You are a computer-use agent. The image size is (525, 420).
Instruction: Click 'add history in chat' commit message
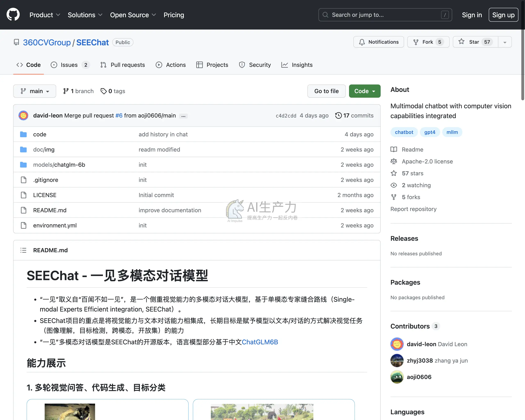tap(163, 134)
